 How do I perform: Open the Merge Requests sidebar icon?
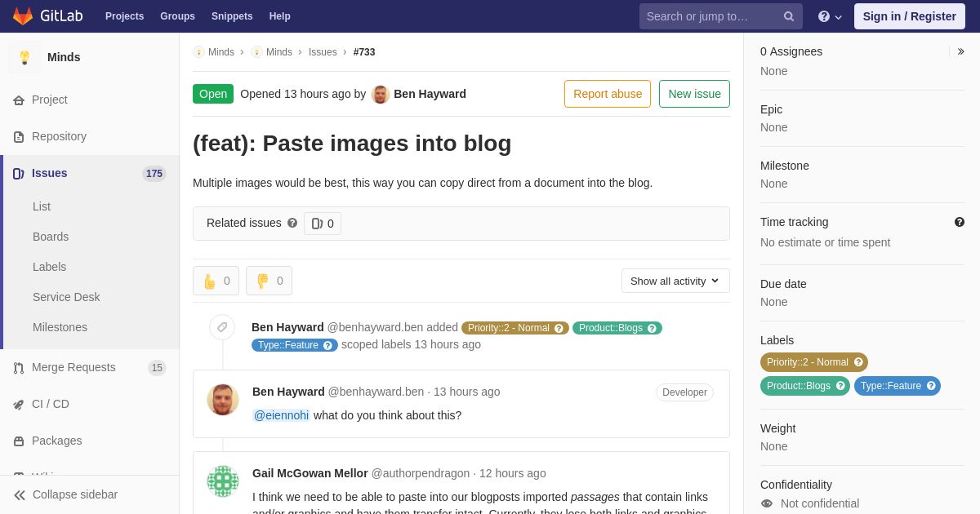[x=19, y=368]
